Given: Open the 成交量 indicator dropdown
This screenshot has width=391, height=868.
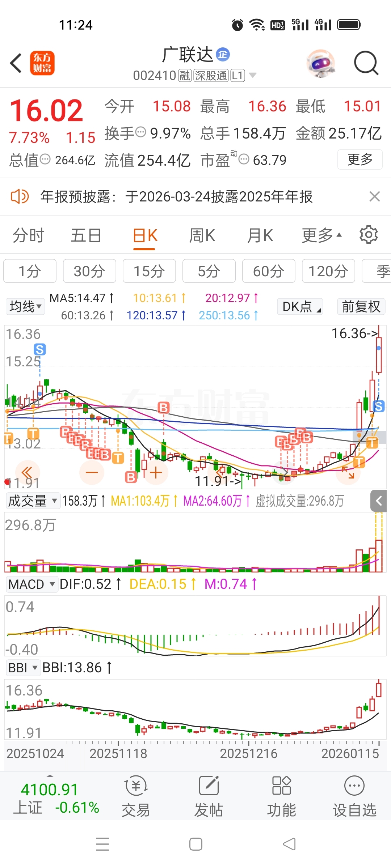Looking at the screenshot, I should click(x=33, y=501).
